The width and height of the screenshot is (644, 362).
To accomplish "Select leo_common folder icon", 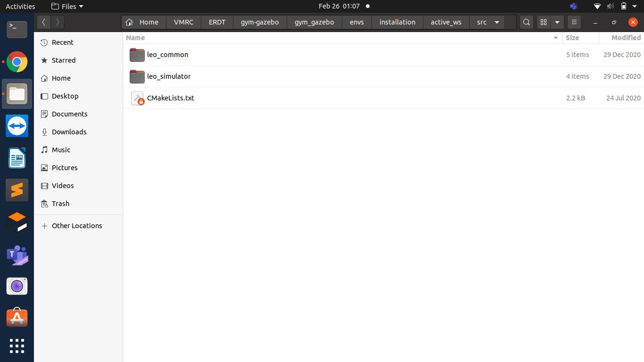I will [x=137, y=55].
